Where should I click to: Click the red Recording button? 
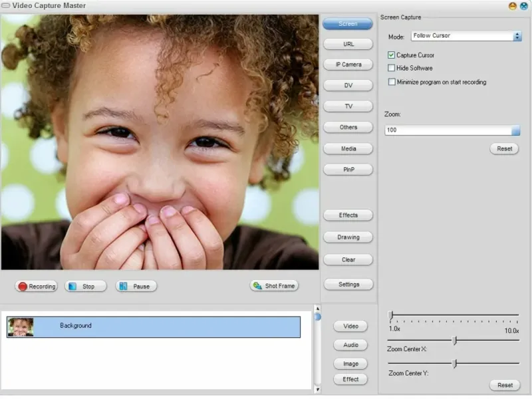click(37, 287)
